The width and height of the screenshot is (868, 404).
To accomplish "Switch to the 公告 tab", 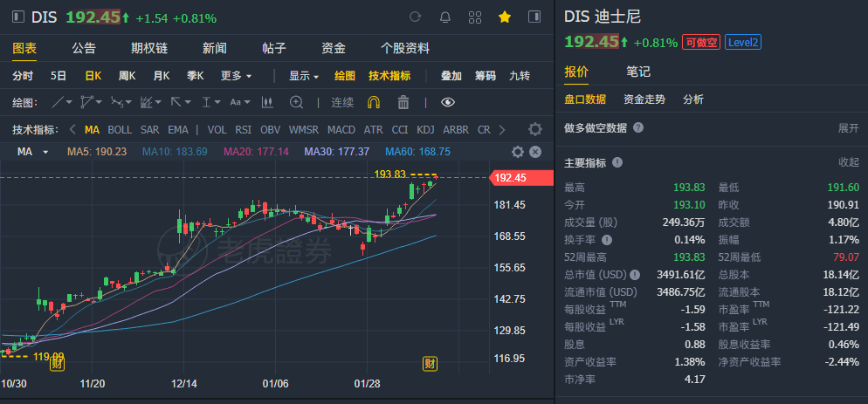I will (84, 48).
